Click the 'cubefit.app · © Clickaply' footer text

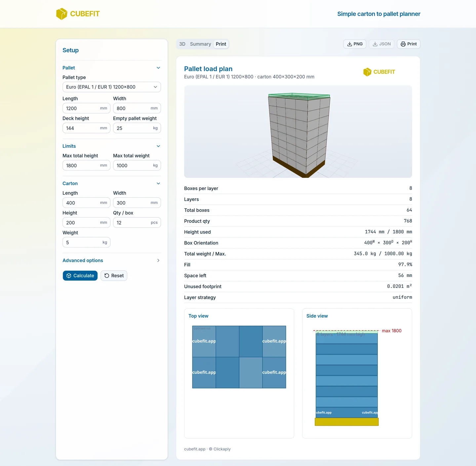[x=207, y=449]
